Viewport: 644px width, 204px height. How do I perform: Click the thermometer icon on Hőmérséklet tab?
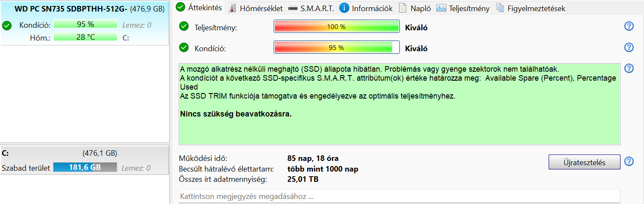pyautogui.click(x=232, y=8)
